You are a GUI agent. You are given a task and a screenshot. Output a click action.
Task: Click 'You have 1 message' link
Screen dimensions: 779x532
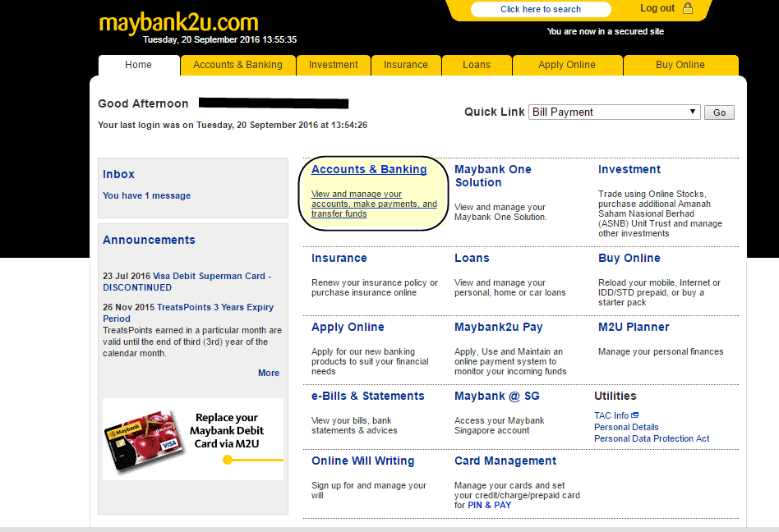click(146, 195)
